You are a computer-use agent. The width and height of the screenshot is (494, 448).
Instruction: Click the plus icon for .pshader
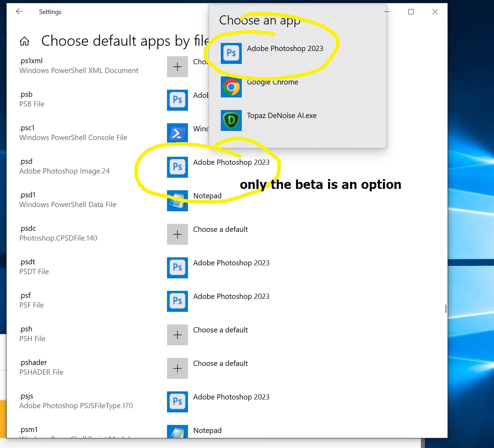pyautogui.click(x=177, y=368)
